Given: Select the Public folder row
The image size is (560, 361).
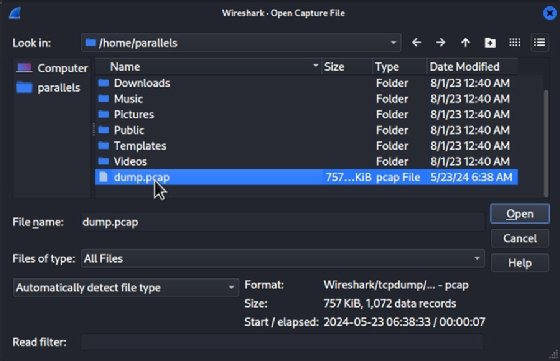Looking at the screenshot, I should pos(306,130).
